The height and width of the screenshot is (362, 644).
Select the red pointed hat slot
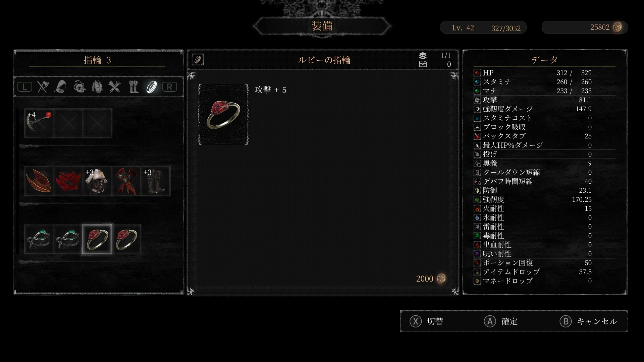click(39, 181)
